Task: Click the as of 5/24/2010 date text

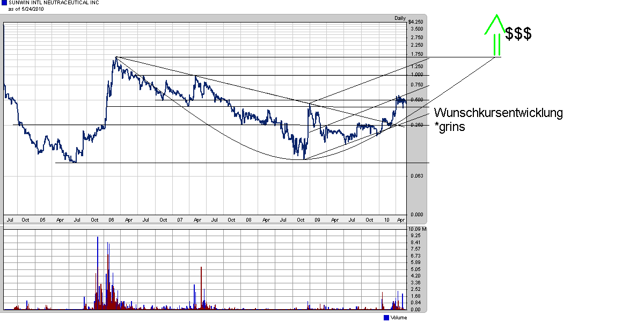Action: [25, 9]
